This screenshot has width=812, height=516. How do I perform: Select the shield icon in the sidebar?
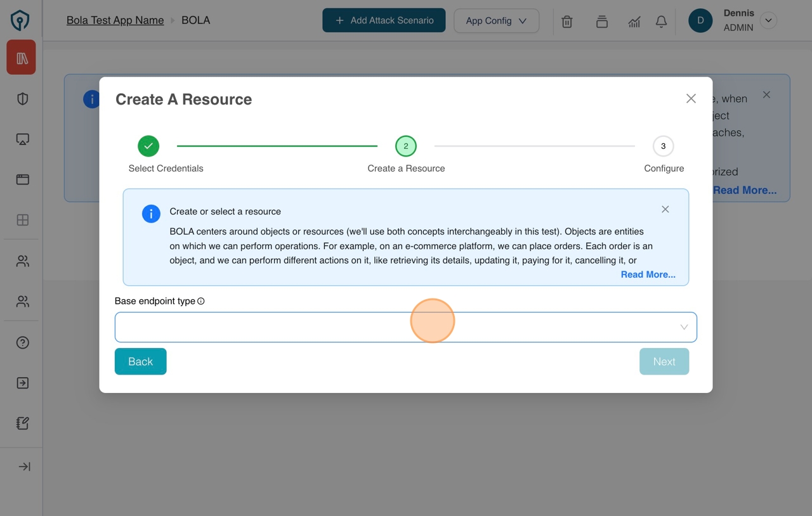coord(22,98)
